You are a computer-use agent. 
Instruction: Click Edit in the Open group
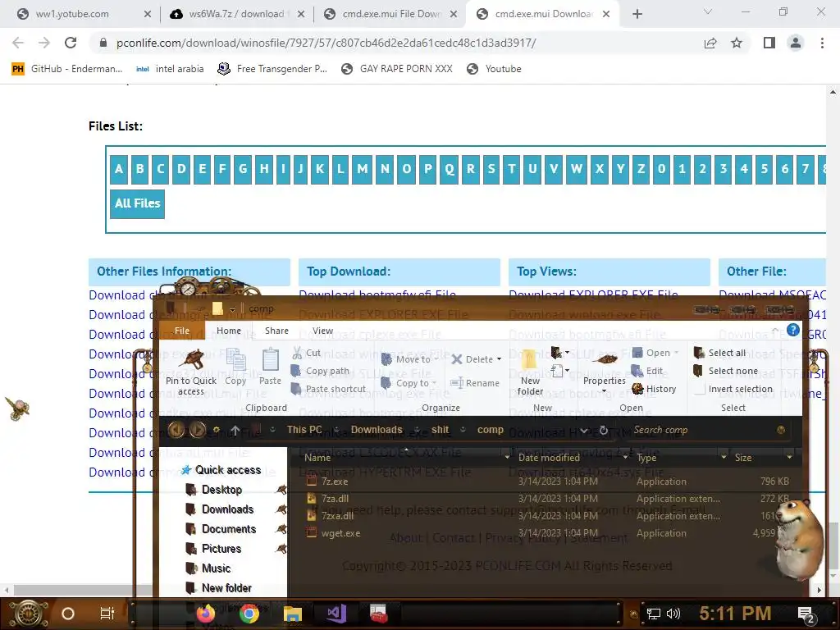647,371
